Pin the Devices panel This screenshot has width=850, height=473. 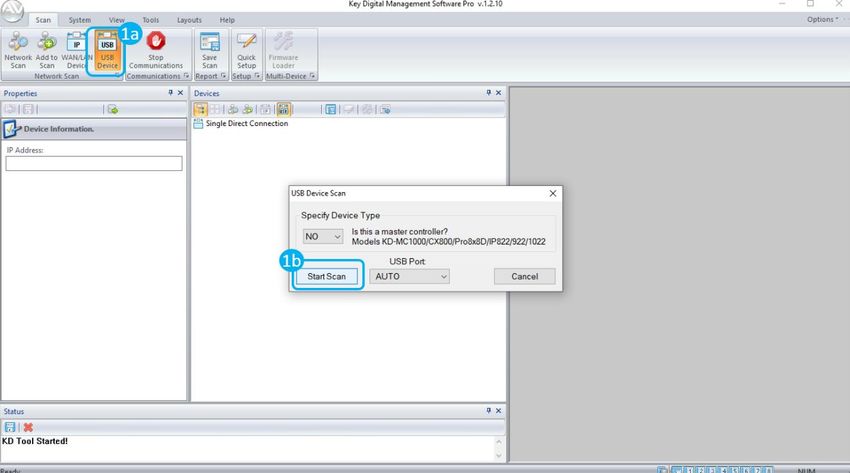(488, 93)
